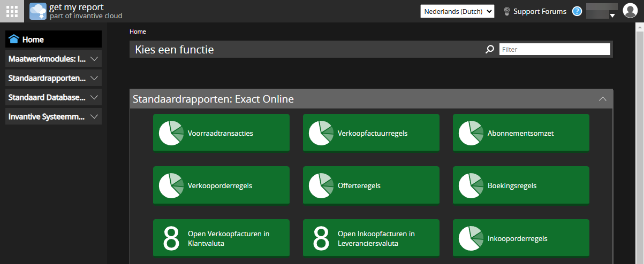Image resolution: width=644 pixels, height=264 pixels.
Task: Click the Home breadcrumb link
Action: 138,32
